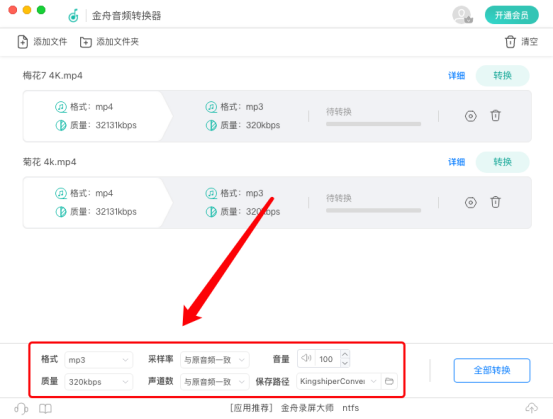Click 添加文件 in toolbar
Screen dimensions: 553x419
42,42
